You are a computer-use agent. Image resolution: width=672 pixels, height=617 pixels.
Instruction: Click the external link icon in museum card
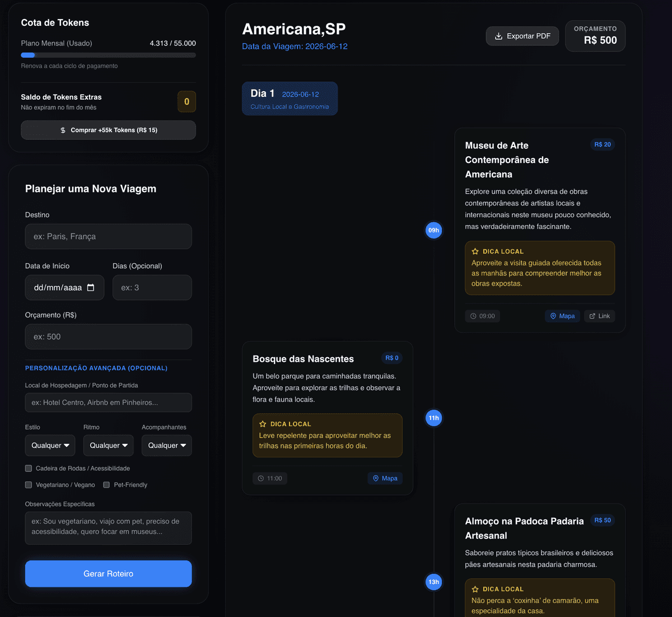[x=592, y=316]
